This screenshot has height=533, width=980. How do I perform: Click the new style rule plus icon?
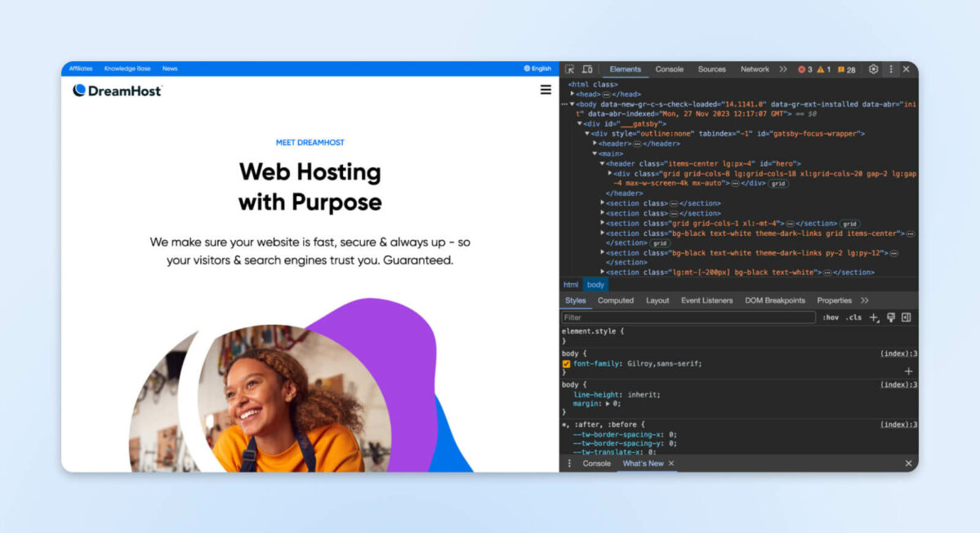[873, 318]
